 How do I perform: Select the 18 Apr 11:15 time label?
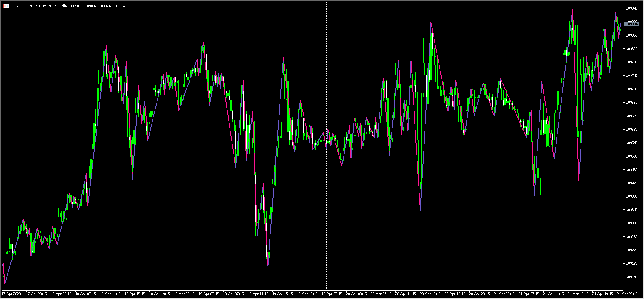coord(110,294)
